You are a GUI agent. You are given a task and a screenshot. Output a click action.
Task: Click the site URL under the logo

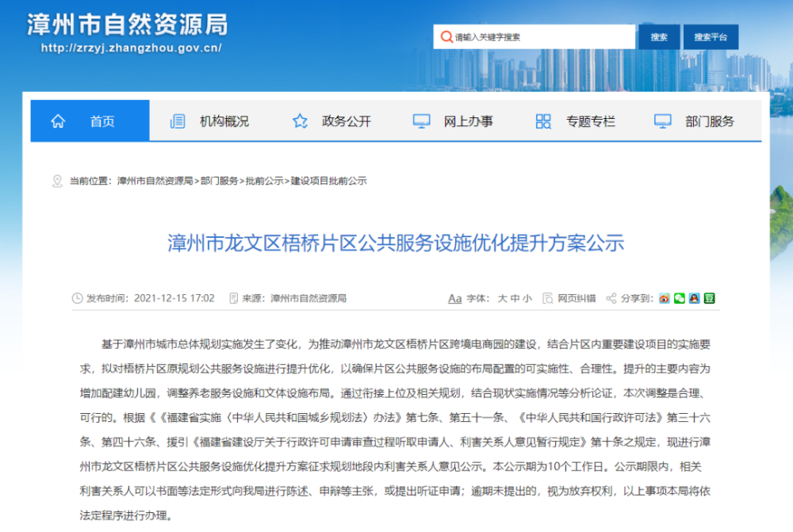tap(132, 48)
